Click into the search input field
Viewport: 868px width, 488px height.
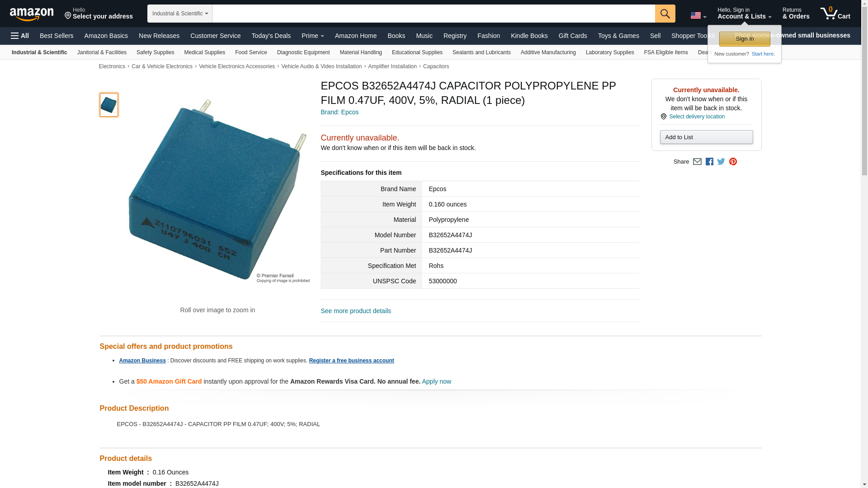(x=434, y=14)
